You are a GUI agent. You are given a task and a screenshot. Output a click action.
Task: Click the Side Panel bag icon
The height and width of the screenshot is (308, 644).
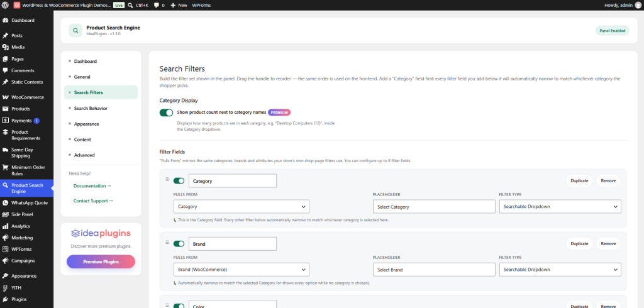tap(5, 214)
